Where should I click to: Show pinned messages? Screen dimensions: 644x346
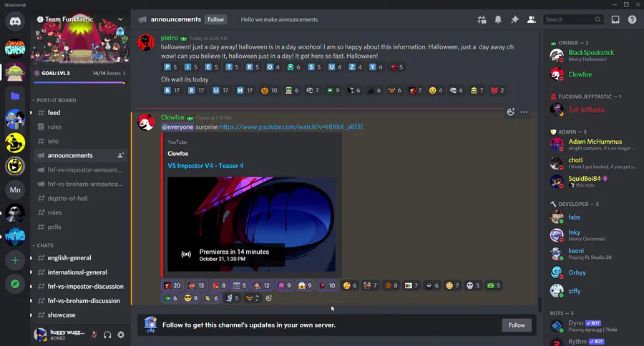point(514,20)
